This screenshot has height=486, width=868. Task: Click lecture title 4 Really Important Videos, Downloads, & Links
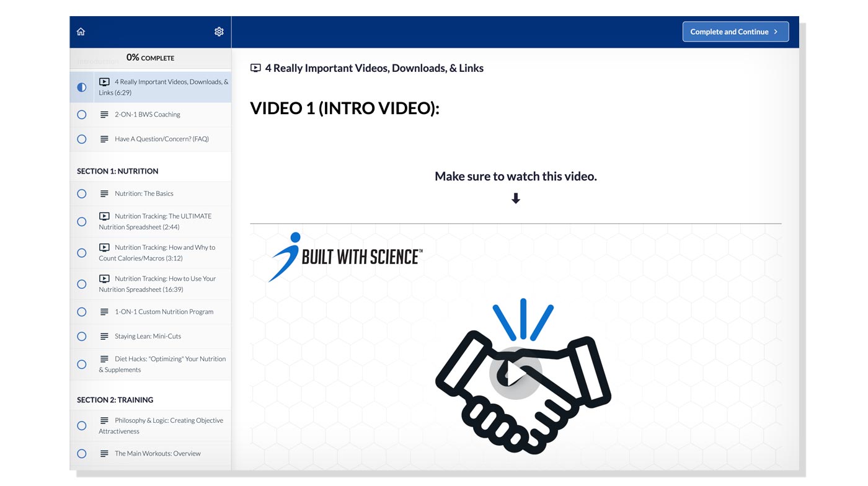click(x=374, y=68)
